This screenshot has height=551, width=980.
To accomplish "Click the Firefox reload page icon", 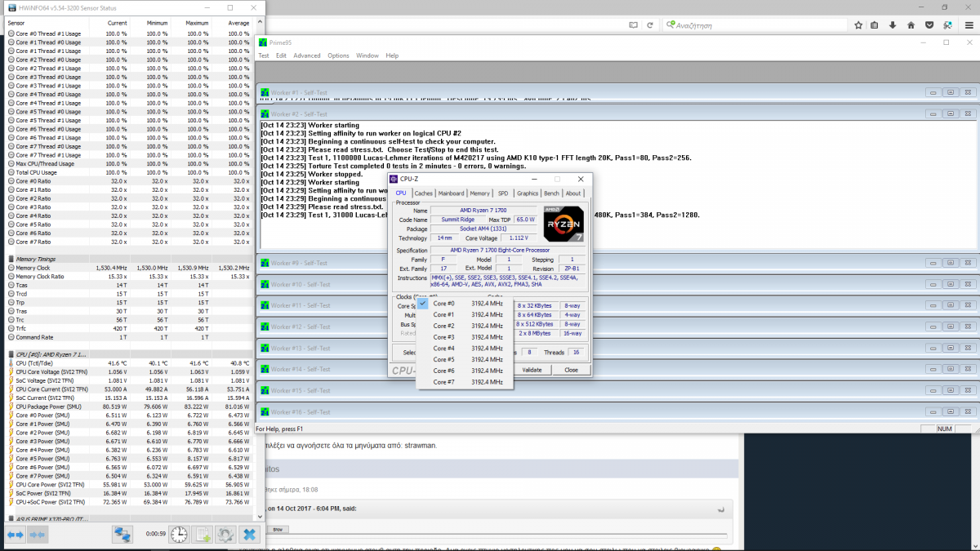I will click(x=651, y=25).
